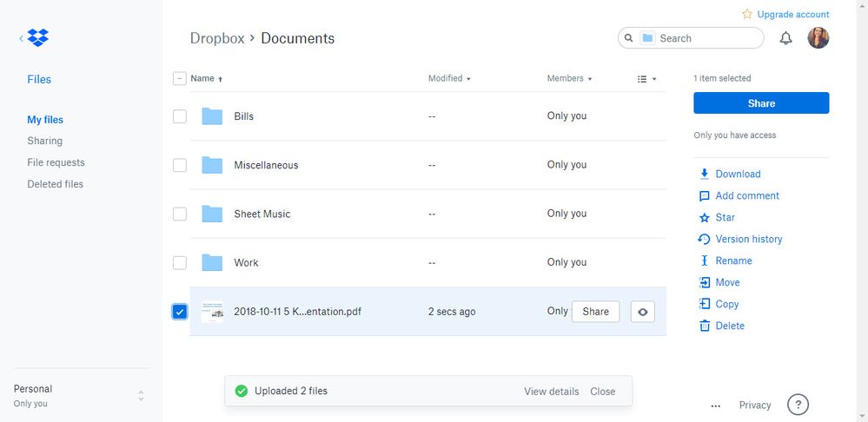Open the Modified column sort dropdown
The image size is (868, 422).
[x=449, y=78]
